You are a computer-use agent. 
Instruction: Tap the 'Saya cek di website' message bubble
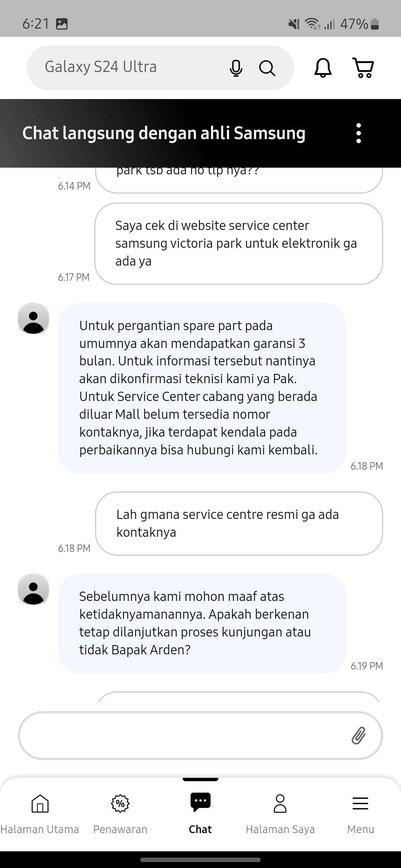tap(239, 244)
